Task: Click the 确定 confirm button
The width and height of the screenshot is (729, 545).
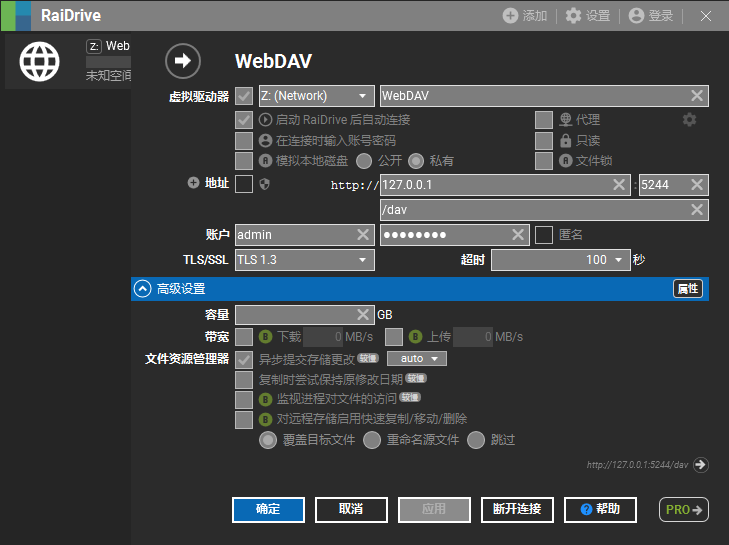Action: click(x=268, y=510)
